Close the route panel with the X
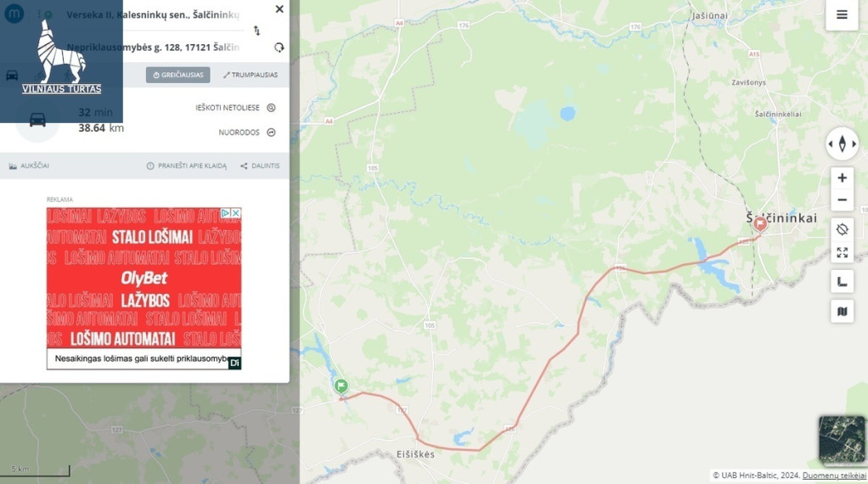The image size is (868, 484). [279, 8]
